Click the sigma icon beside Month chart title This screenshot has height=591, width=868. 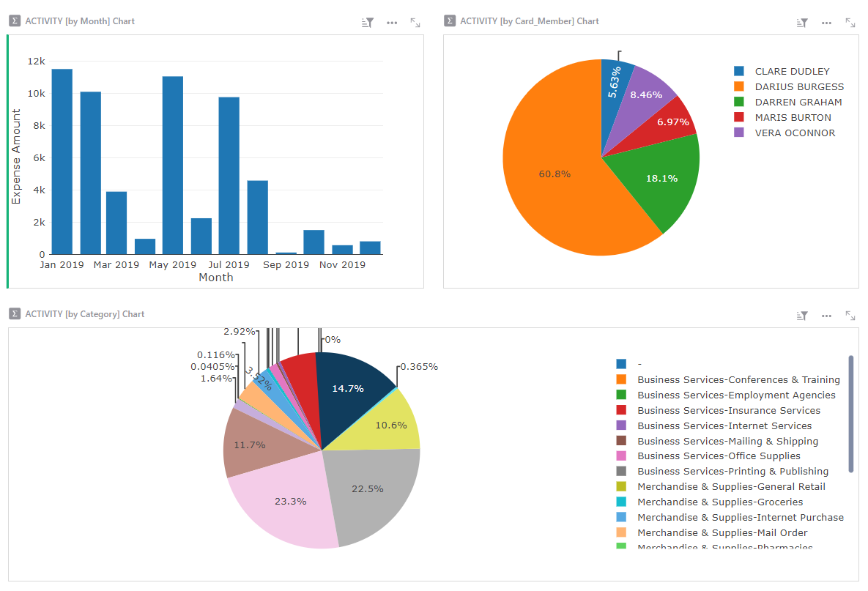coord(15,21)
